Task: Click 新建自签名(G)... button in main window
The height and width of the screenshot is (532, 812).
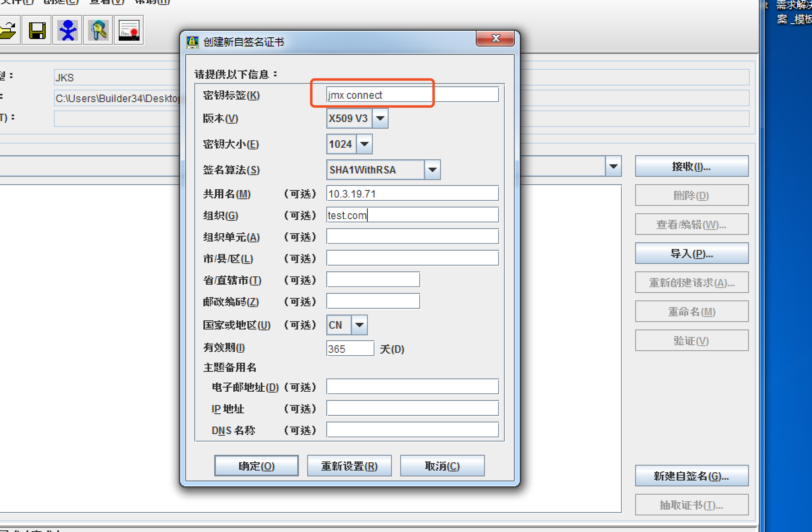Action: coord(692,476)
